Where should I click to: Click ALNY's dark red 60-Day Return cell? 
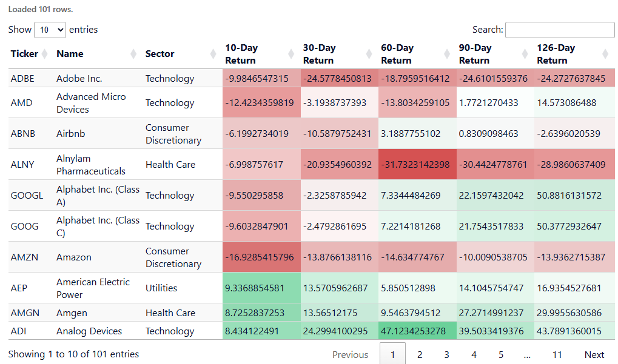click(417, 164)
